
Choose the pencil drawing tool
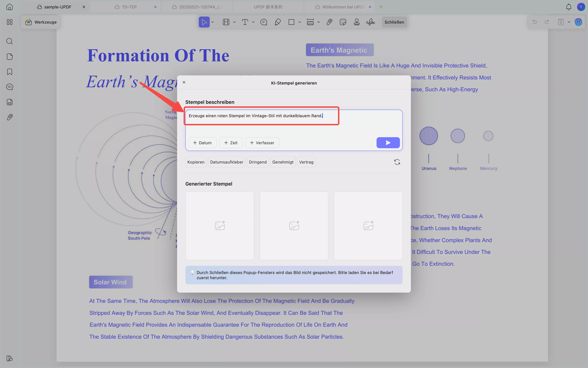[278, 22]
